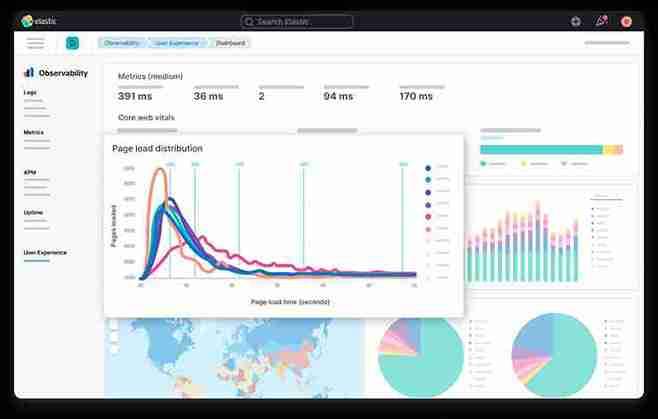
Task: Go to User Experience breadcrumb
Action: [175, 43]
